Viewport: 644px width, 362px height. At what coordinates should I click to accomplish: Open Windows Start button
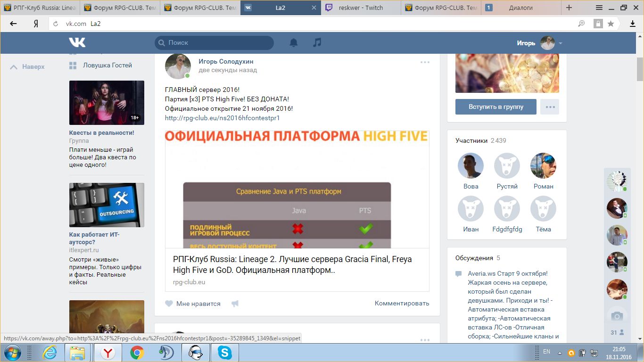[x=12, y=353]
